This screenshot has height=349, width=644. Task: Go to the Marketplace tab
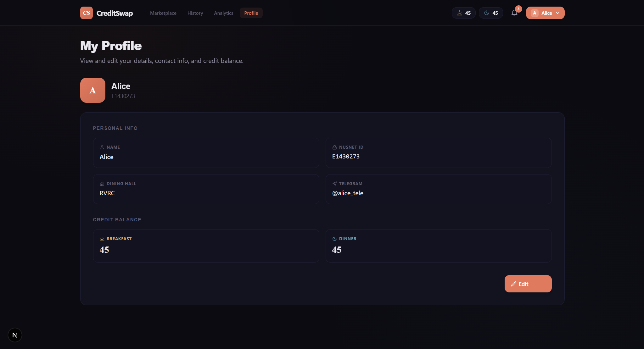tap(163, 13)
